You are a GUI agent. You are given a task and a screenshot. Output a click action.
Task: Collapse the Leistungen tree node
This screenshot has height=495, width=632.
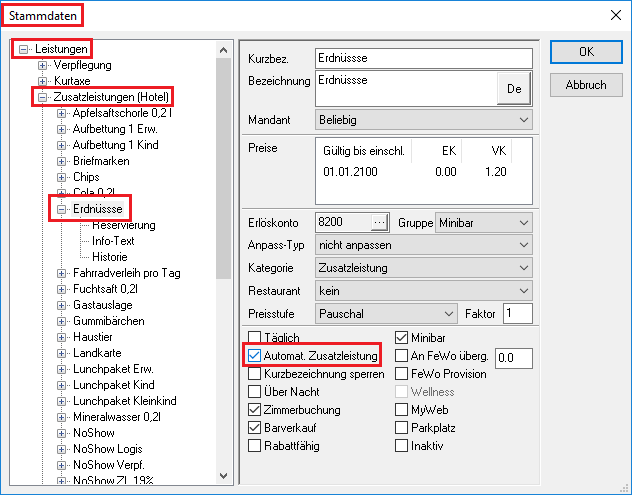tap(23, 49)
